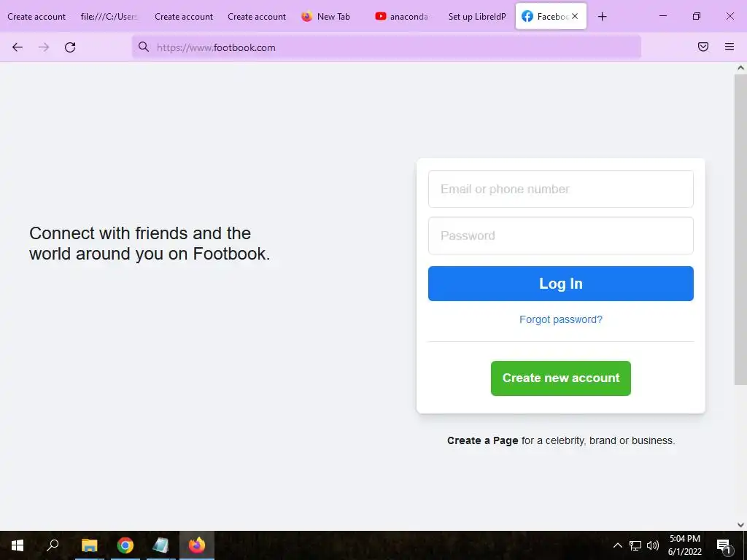Focus the Email or phone number field
Screen dimensions: 747x560
561,189
